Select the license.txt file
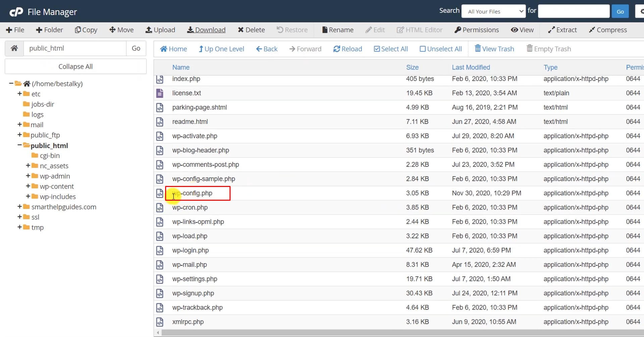This screenshot has width=644, height=337. click(187, 93)
